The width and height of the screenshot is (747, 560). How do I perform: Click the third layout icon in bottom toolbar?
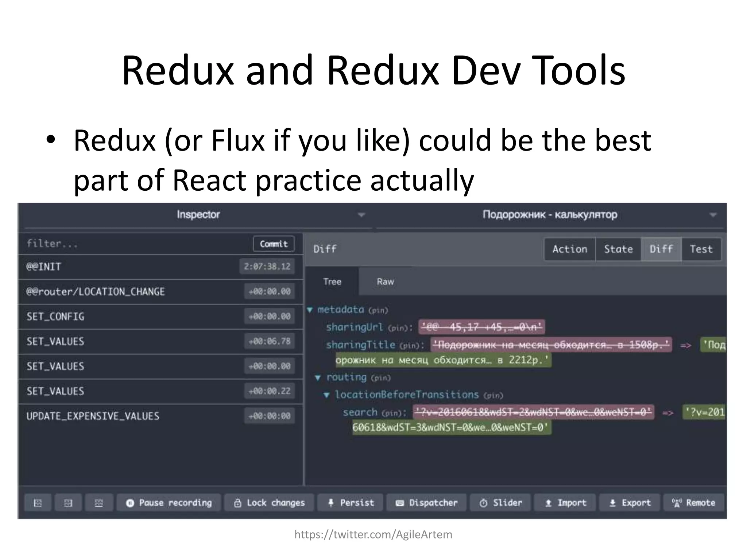point(99,503)
